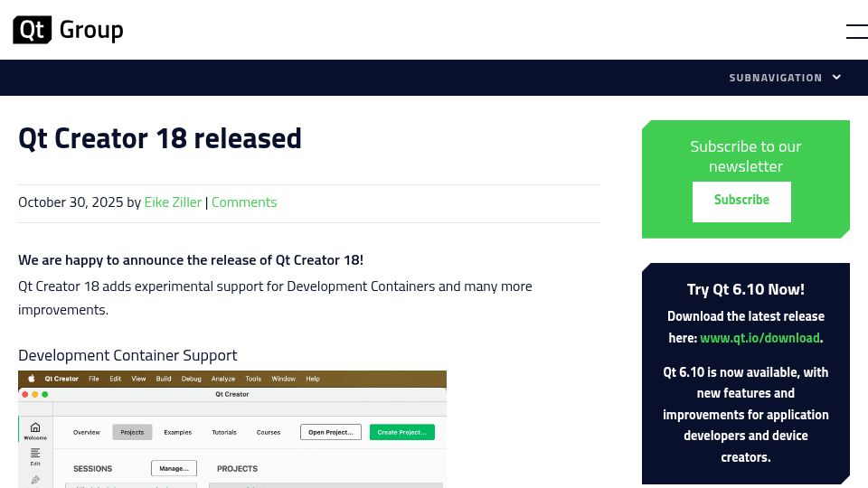Jump to Comments link
Screen dimensions: 868x488
pos(244,202)
